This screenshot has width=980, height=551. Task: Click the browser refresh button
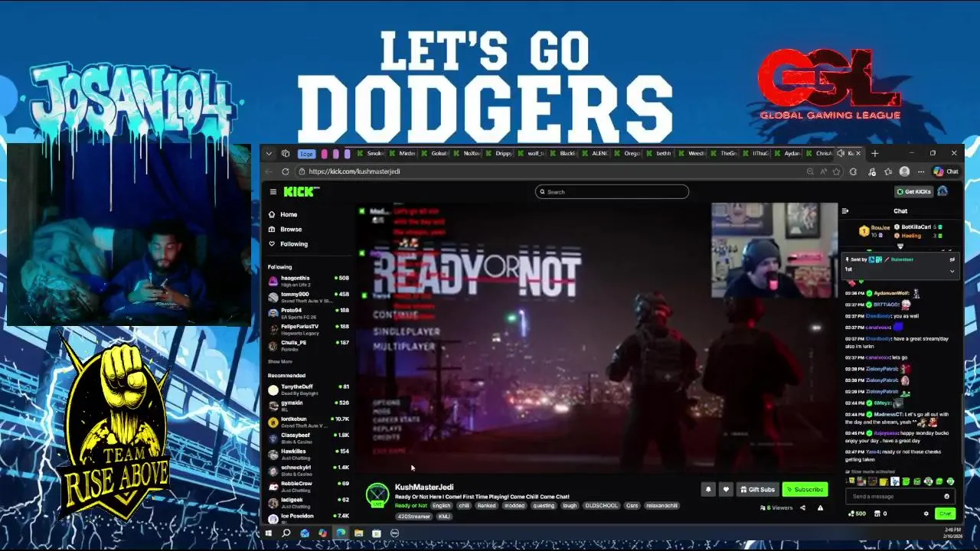click(x=286, y=171)
